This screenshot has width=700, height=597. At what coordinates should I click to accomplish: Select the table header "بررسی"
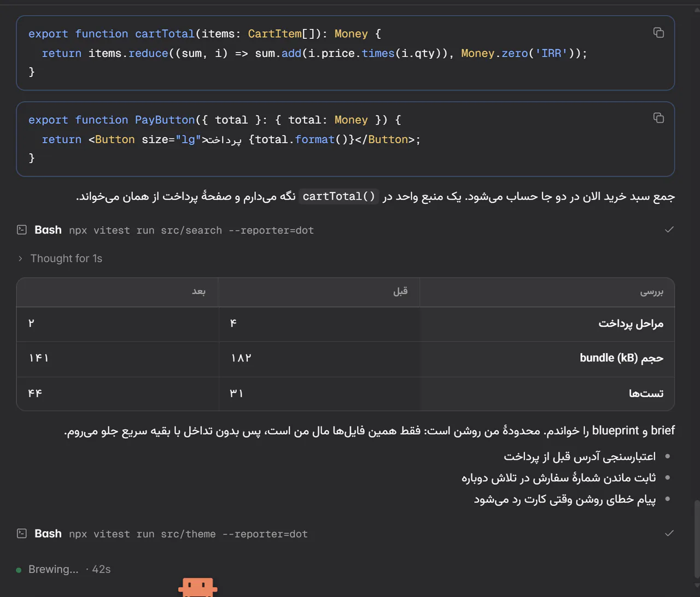click(x=652, y=292)
